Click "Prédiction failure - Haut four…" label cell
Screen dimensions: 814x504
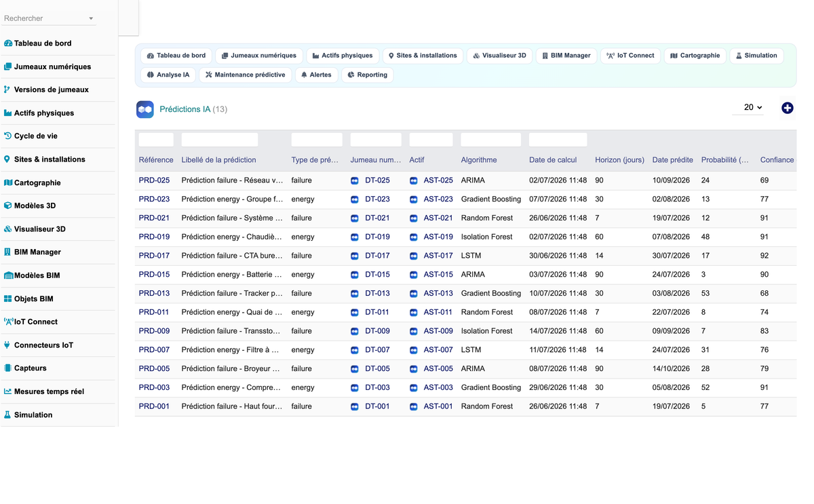[232, 406]
